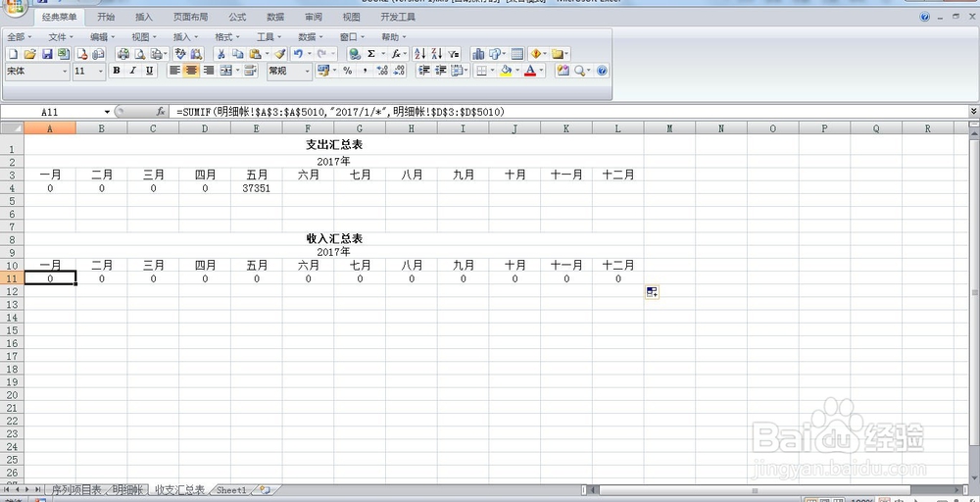Toggle Wrap Text for the cell
Viewport: 980px width, 502px height.
coord(251,71)
